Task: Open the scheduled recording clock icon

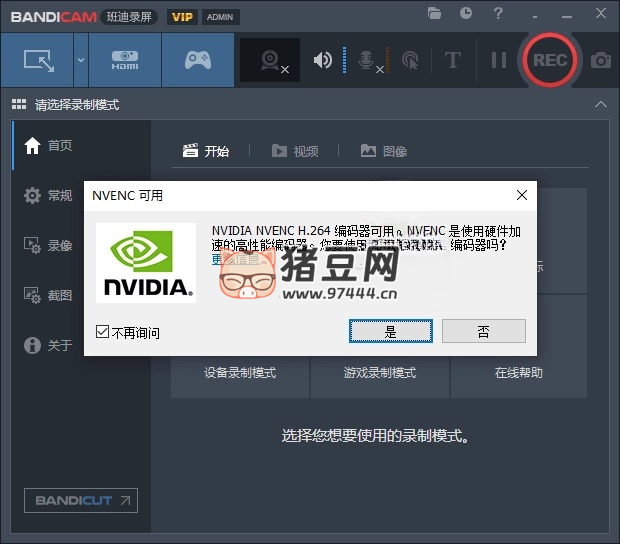Action: (x=466, y=14)
